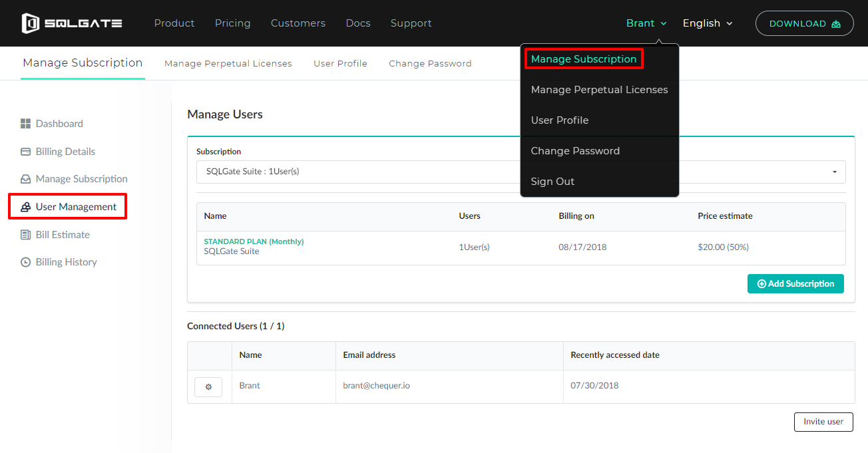
Task: Click the Billing on column header
Action: [576, 216]
